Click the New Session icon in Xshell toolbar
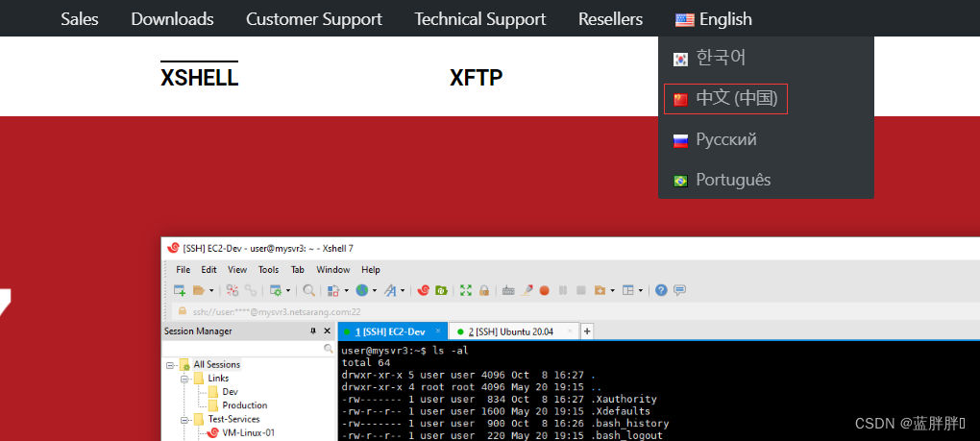 click(180, 290)
